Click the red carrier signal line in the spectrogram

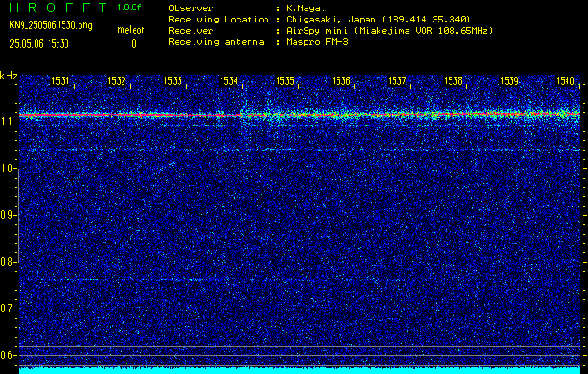click(299, 114)
